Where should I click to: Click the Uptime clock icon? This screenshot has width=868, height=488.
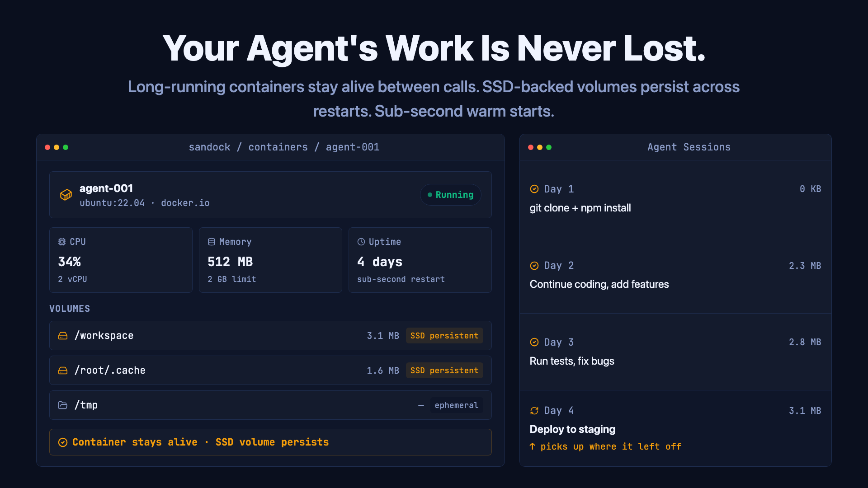(x=361, y=242)
